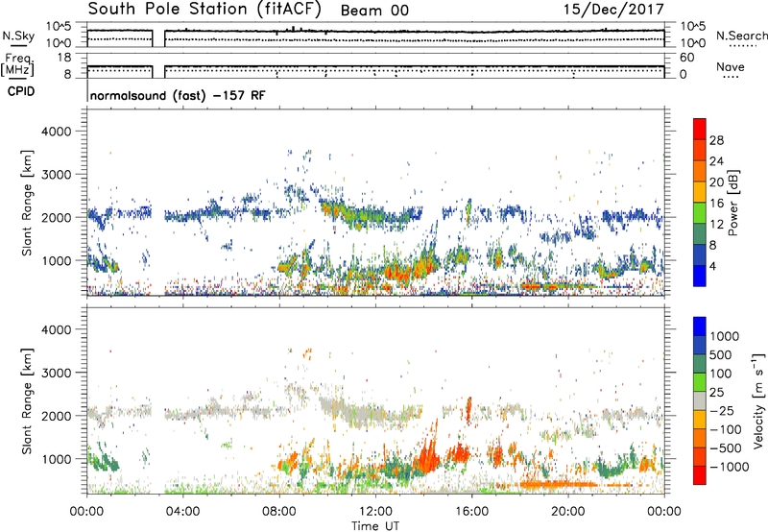Click the "500" velocity colorbar label

pos(721,355)
